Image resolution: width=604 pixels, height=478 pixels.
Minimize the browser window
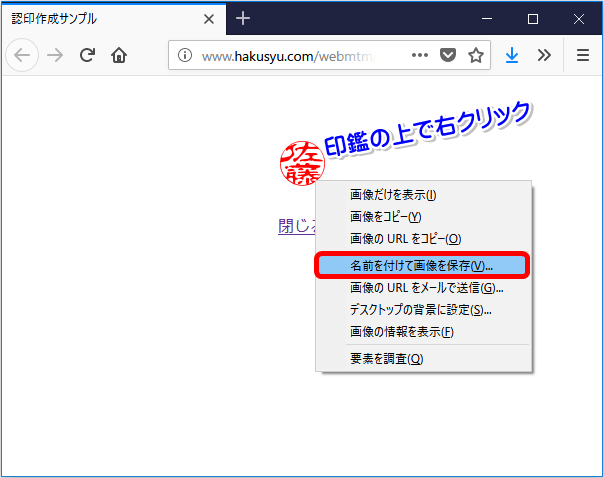tap(487, 19)
